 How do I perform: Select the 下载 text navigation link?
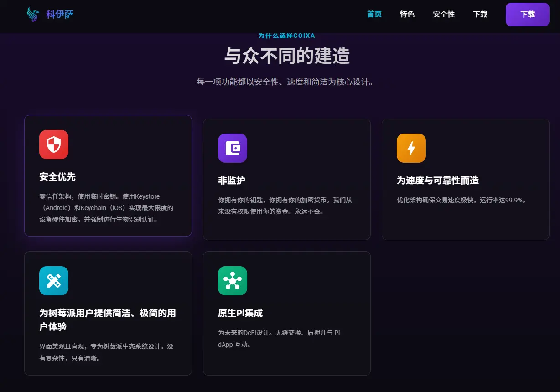480,14
